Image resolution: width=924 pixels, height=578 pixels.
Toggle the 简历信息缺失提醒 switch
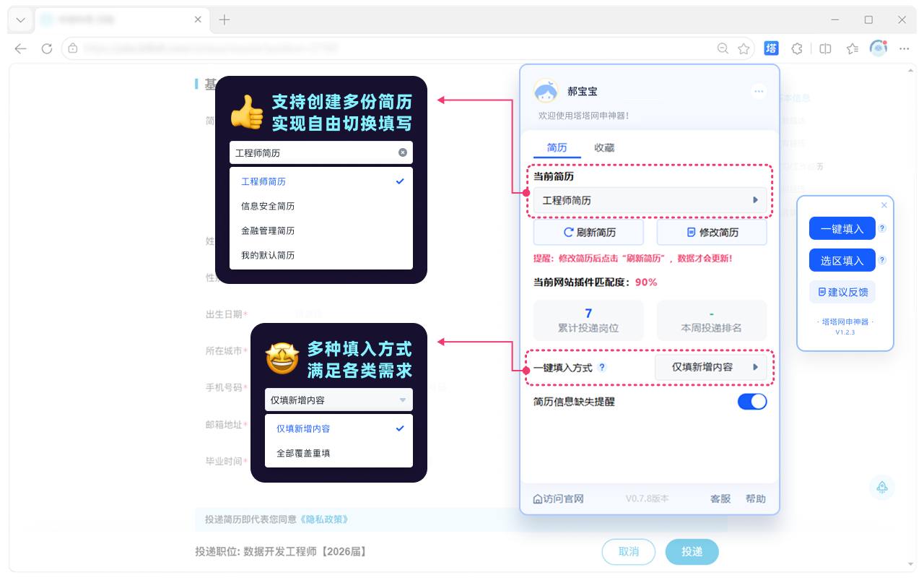click(752, 402)
